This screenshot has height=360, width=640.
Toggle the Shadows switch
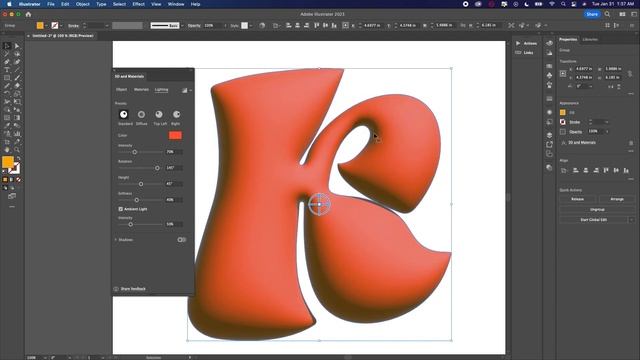coord(182,240)
